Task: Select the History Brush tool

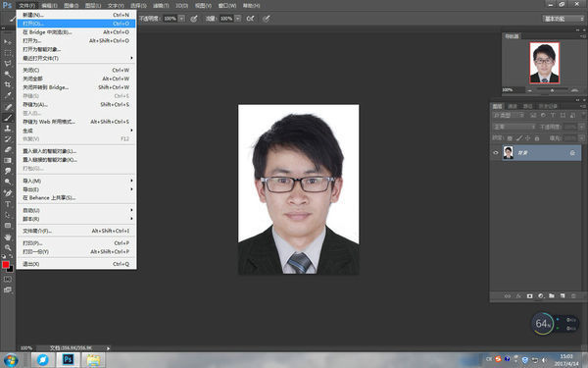Action: (8, 139)
